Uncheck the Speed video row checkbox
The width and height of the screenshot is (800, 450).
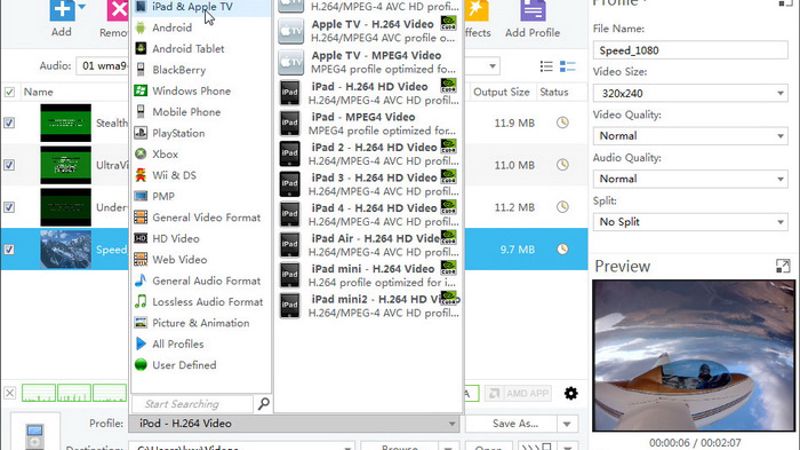click(9, 249)
